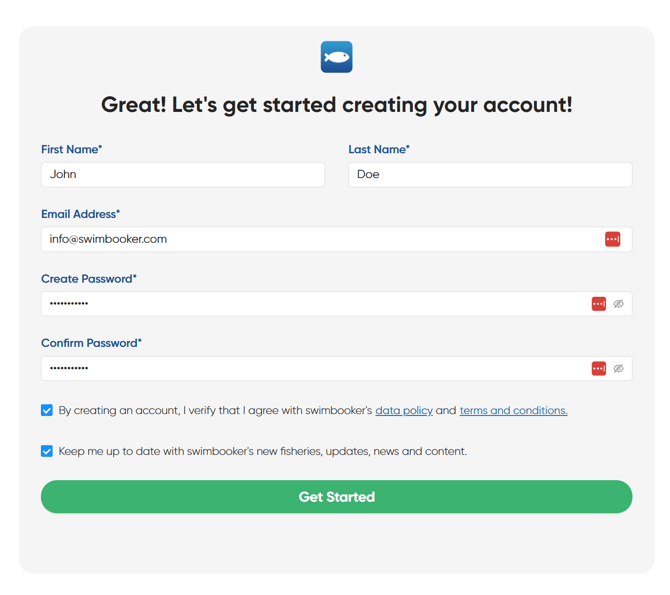This screenshot has height=595, width=670.
Task: Click the account creation heading text
Action: (336, 105)
